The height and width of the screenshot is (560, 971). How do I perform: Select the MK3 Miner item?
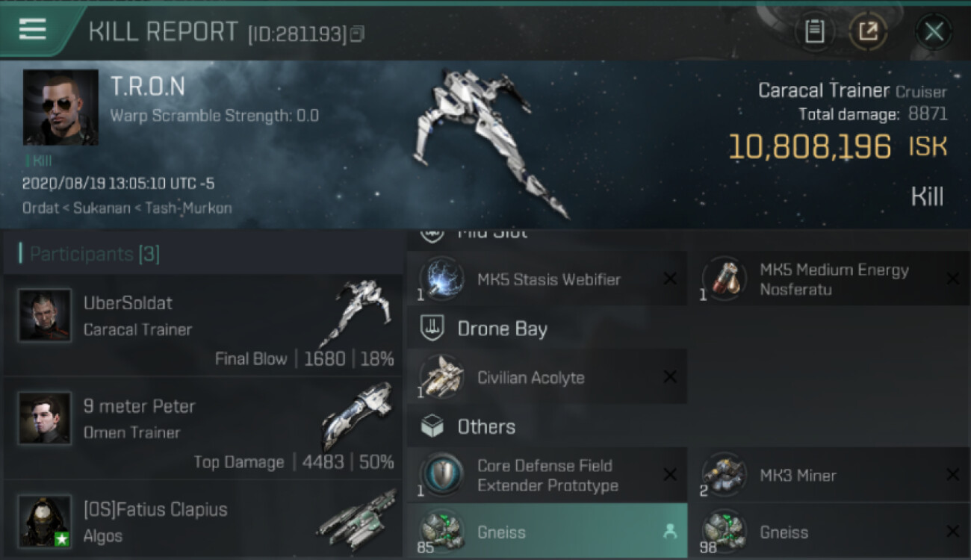[x=831, y=475]
